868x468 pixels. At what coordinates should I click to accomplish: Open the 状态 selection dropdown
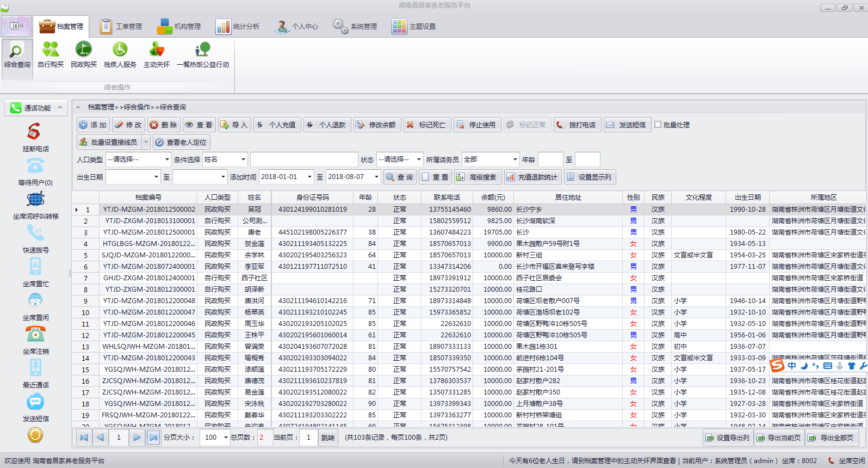click(x=418, y=159)
